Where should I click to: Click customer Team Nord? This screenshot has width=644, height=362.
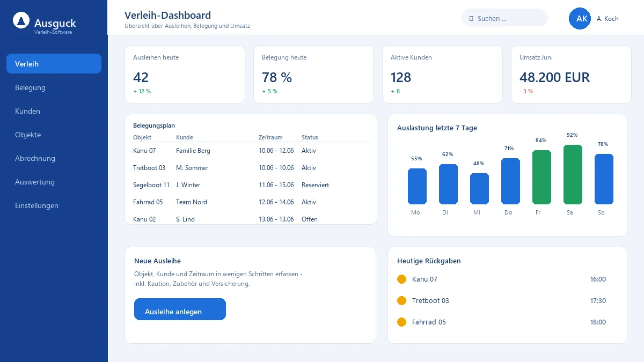[192, 202]
